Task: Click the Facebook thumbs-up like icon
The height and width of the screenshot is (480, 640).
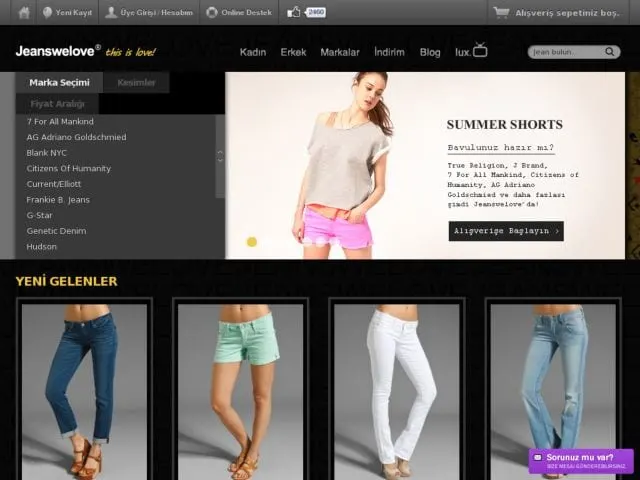Action: coord(293,13)
